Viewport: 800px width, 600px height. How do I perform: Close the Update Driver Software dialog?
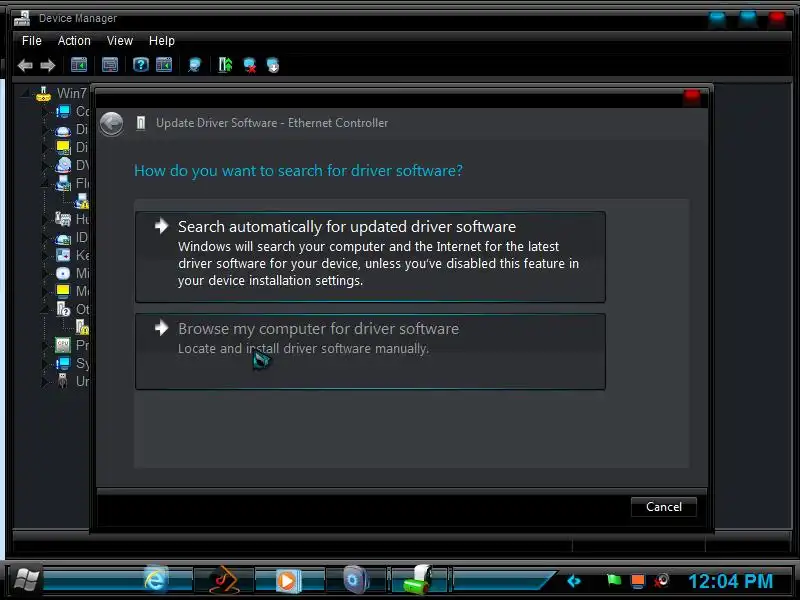692,97
